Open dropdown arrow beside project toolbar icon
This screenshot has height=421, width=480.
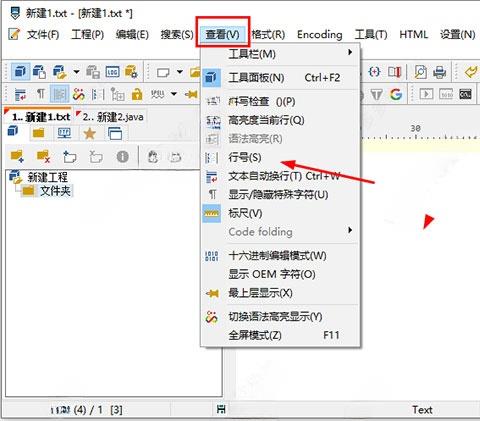point(76,72)
